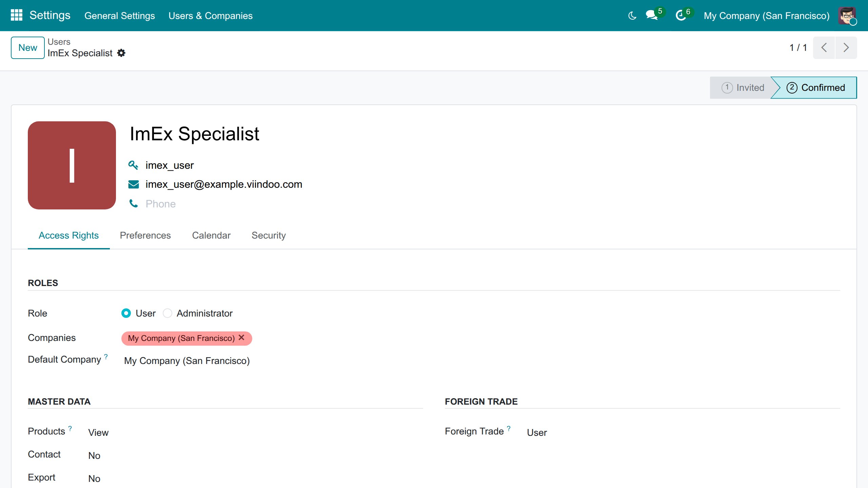Go to next record arrow
This screenshot has width=868, height=488.
(x=846, y=47)
